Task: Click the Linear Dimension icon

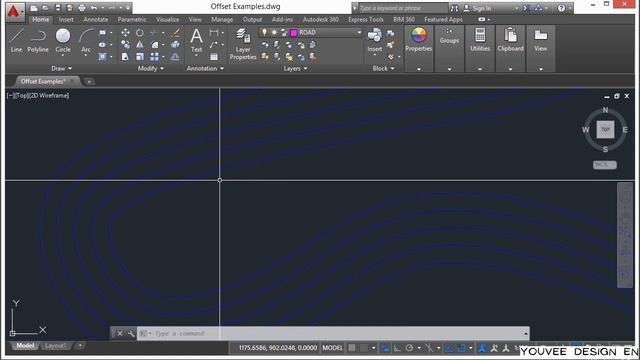Action: tap(213, 33)
